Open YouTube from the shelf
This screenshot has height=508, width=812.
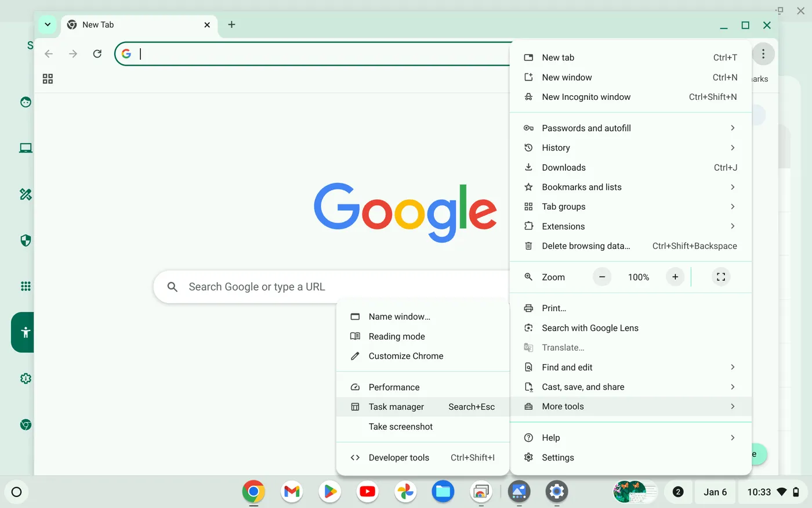pyautogui.click(x=367, y=492)
